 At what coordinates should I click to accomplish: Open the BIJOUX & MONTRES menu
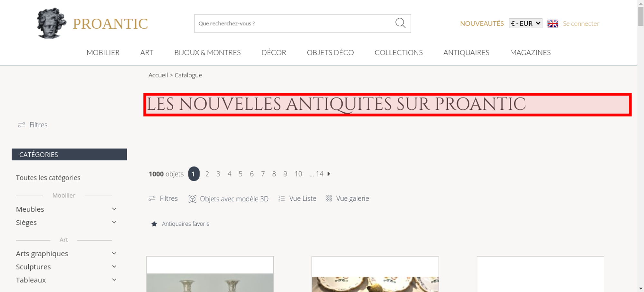(207, 52)
